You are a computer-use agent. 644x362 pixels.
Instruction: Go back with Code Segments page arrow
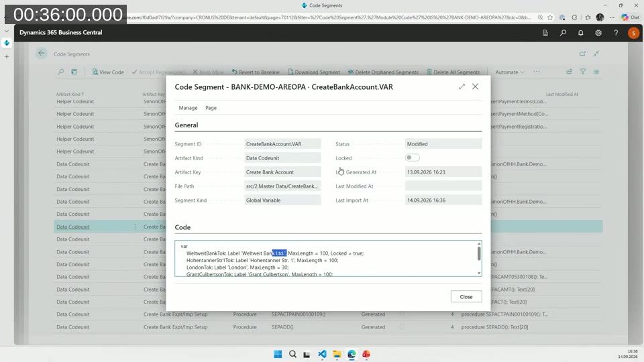(42, 54)
